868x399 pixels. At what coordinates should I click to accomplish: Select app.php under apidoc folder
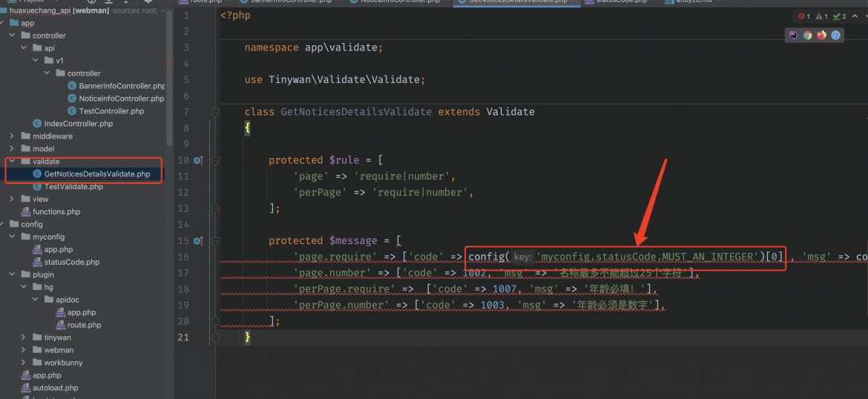tap(83, 313)
